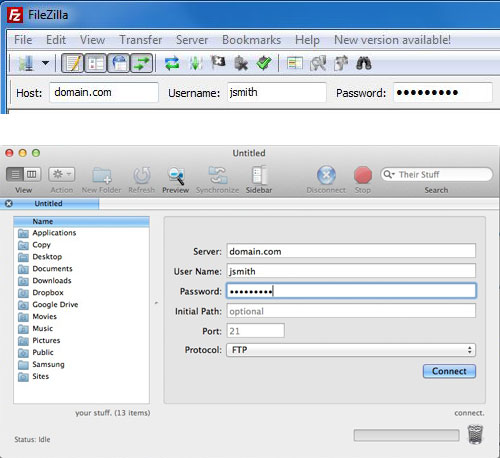The width and height of the screenshot is (500, 458).
Task: Toggle remote directory tree in FileZilla
Action: click(x=119, y=63)
